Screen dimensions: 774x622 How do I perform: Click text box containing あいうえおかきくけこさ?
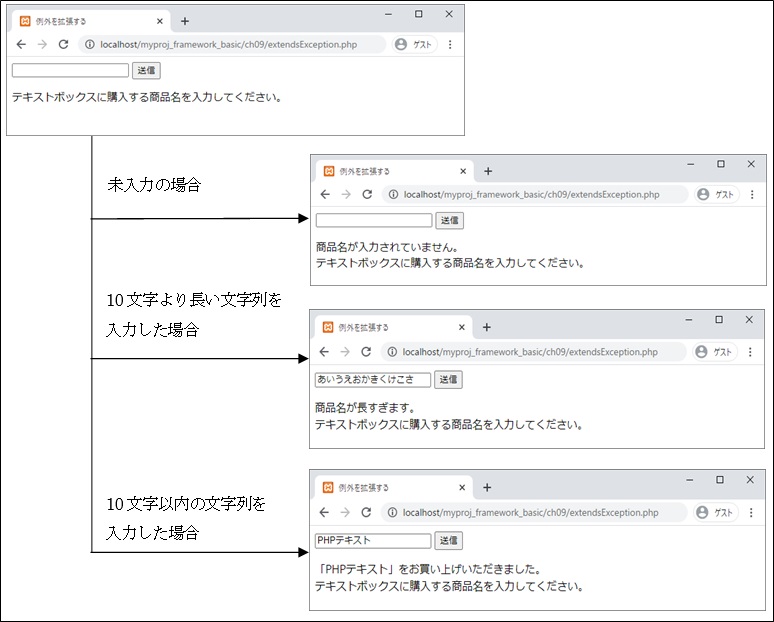click(x=372, y=380)
